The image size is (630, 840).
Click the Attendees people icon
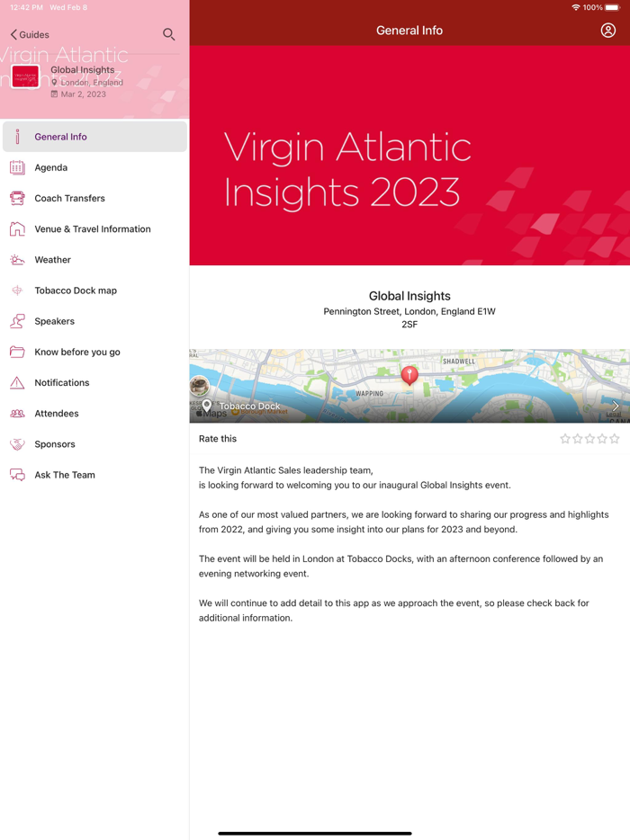pyautogui.click(x=17, y=414)
